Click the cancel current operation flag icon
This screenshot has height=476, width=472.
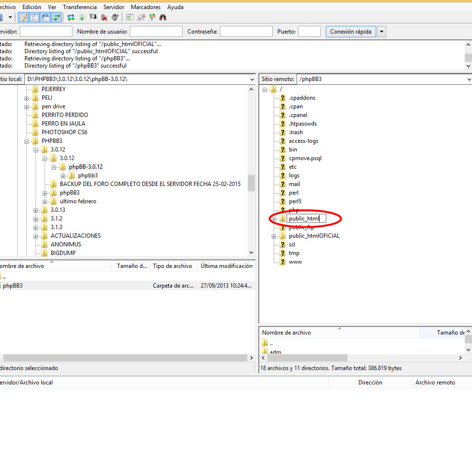click(93, 17)
